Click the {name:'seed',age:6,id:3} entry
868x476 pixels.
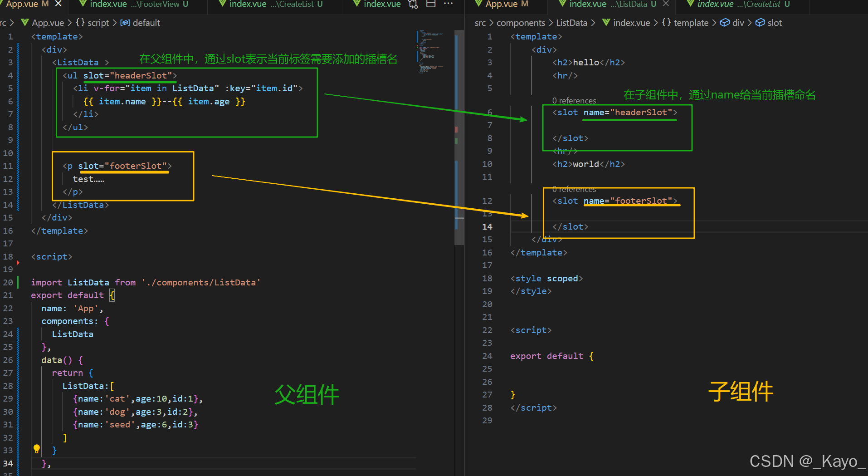pos(136,424)
